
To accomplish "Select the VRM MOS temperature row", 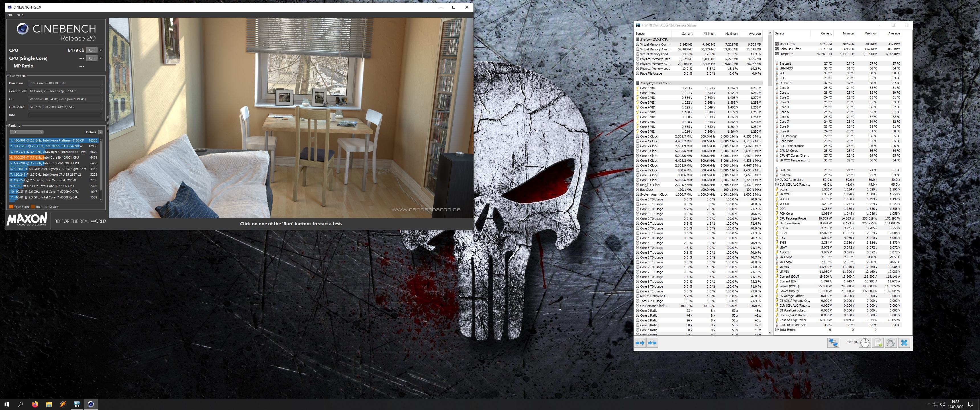I will (838, 68).
